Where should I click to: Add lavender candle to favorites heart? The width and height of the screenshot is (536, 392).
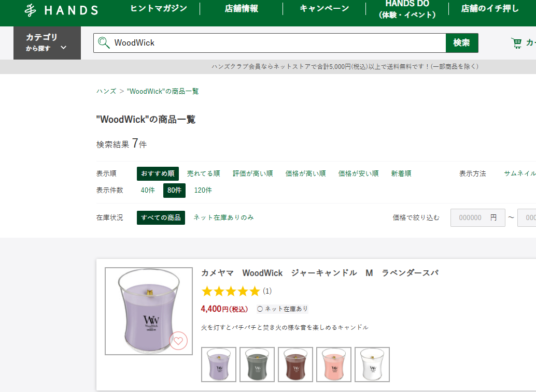click(178, 340)
